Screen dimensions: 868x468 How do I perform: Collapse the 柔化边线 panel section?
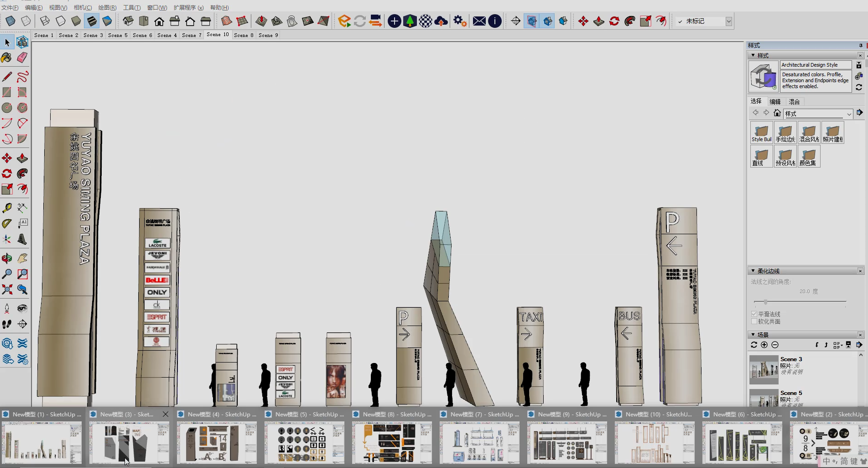pyautogui.click(x=753, y=271)
